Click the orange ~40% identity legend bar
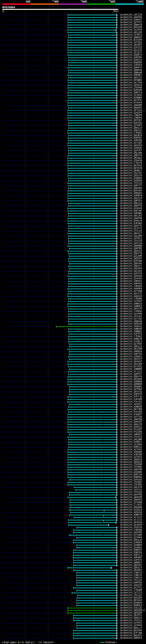Viewport: 146px width, 644px height. 45,4
